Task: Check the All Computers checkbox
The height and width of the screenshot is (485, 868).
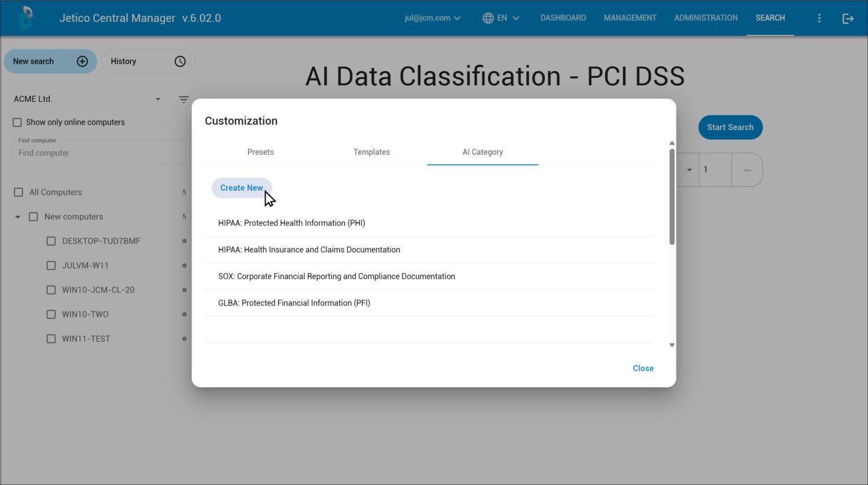Action: (19, 193)
